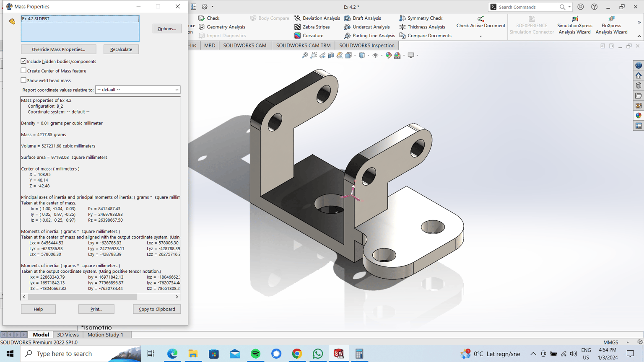Open coordinate system default dropdown
This screenshot has height=362, width=644.
(138, 90)
